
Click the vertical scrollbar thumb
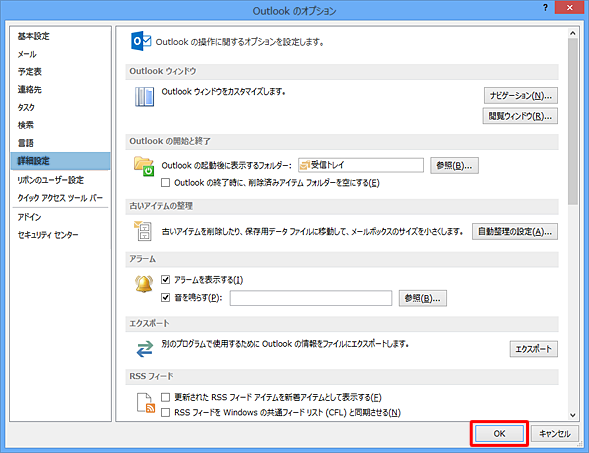(x=572, y=121)
